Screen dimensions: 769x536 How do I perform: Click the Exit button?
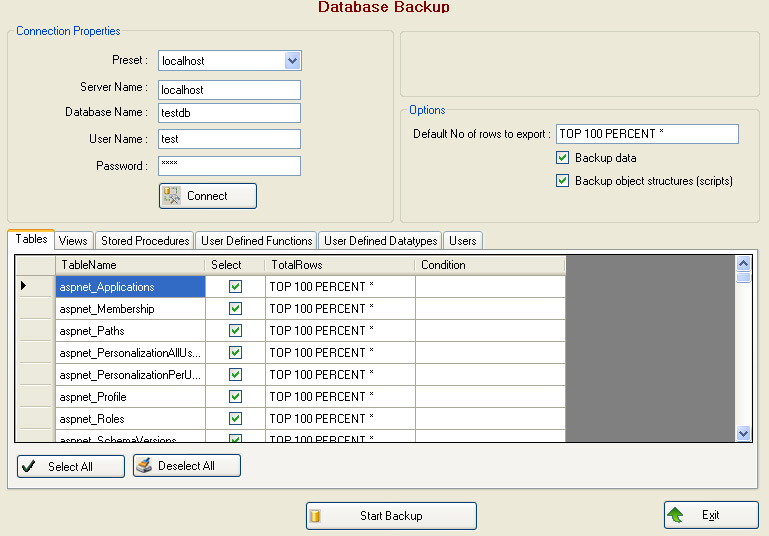click(711, 515)
